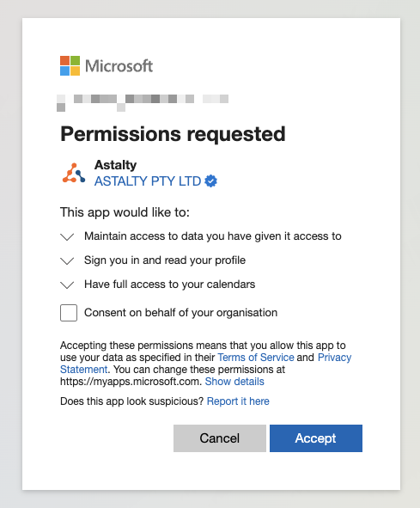Click Sign you in and read profile text

coord(165,260)
